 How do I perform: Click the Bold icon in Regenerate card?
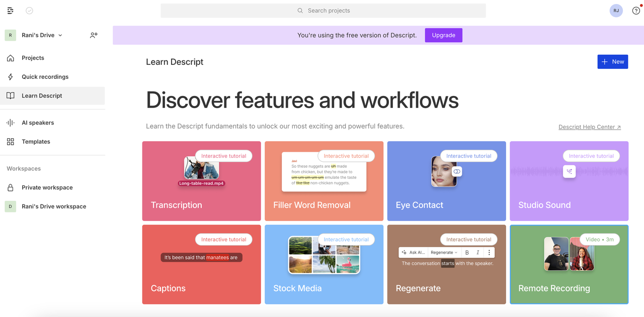click(467, 253)
